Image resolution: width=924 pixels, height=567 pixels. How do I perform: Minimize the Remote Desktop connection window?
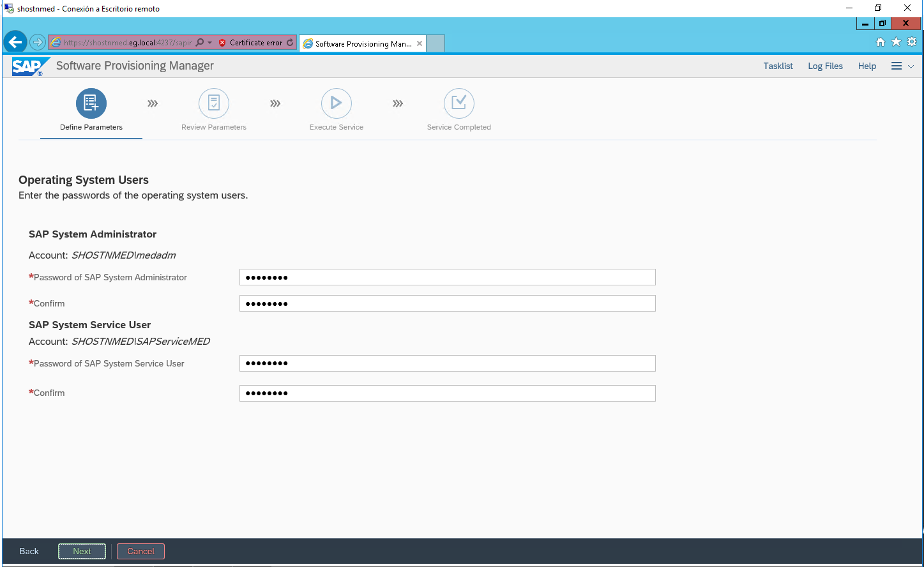click(x=849, y=8)
